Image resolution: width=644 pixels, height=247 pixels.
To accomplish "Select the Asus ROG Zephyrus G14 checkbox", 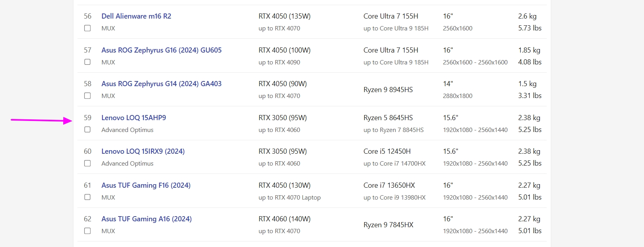I will (87, 96).
